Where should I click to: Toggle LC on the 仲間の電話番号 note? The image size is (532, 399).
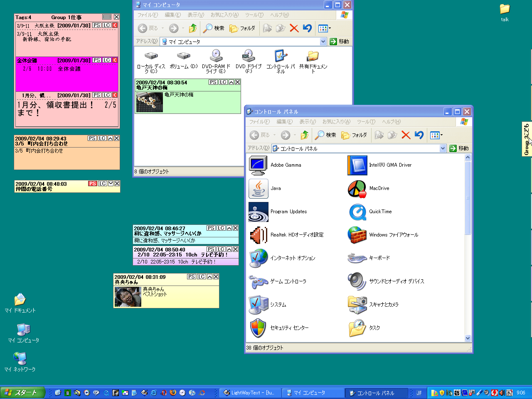click(x=103, y=184)
